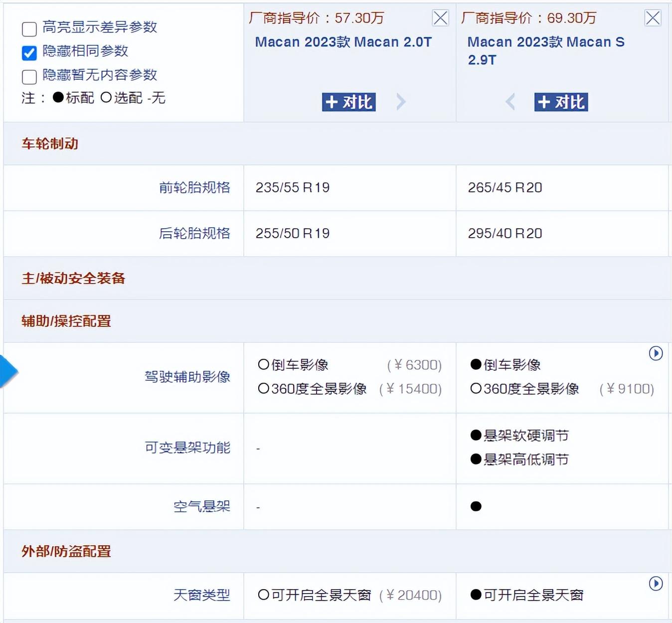Viewport: 672px width, 623px height.
Task: Enable 高亮显示差异参数 checkbox
Action: click(29, 29)
